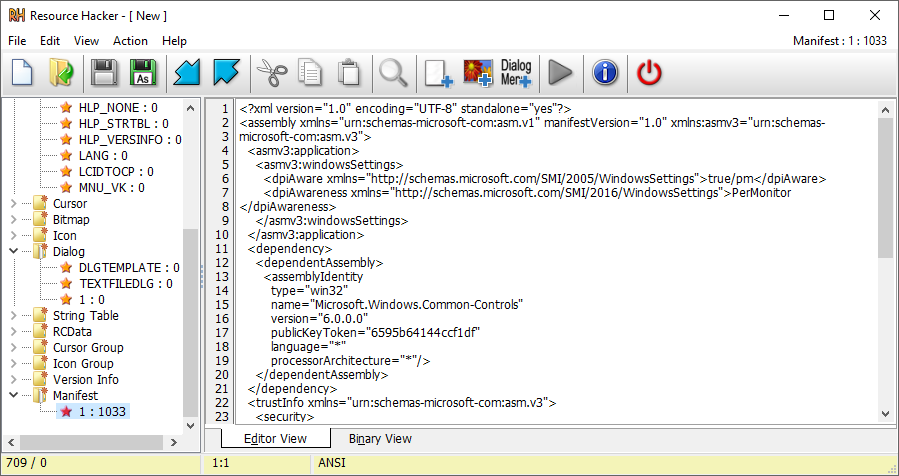Click the New blank file icon
The height and width of the screenshot is (476, 899).
(23, 72)
